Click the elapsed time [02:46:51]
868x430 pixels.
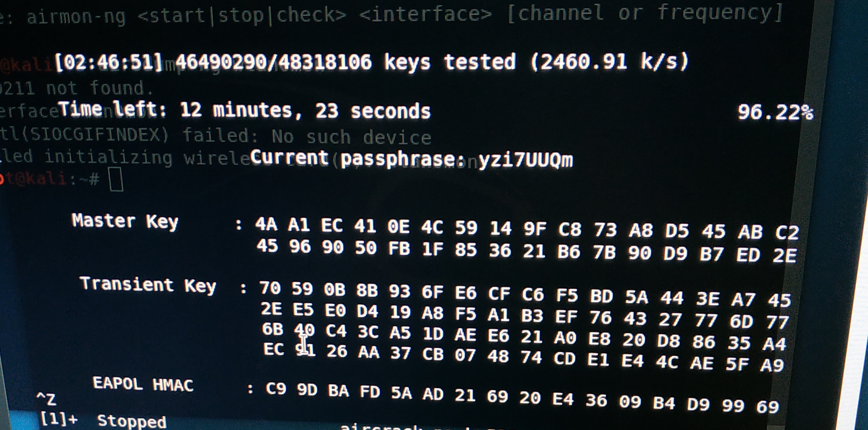click(109, 62)
